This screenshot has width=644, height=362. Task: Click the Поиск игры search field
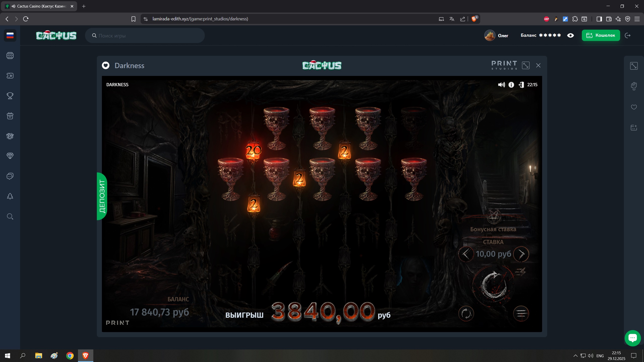tap(145, 36)
